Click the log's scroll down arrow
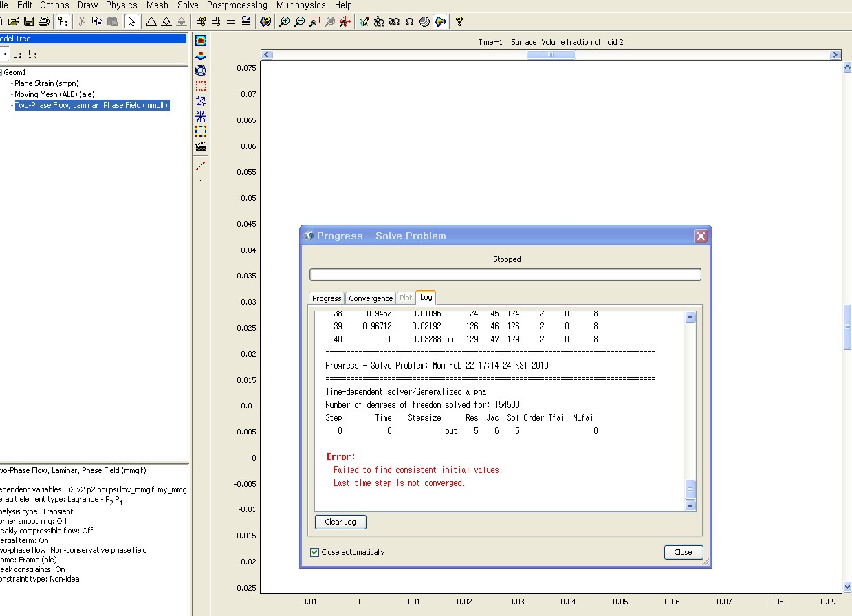 (x=690, y=505)
